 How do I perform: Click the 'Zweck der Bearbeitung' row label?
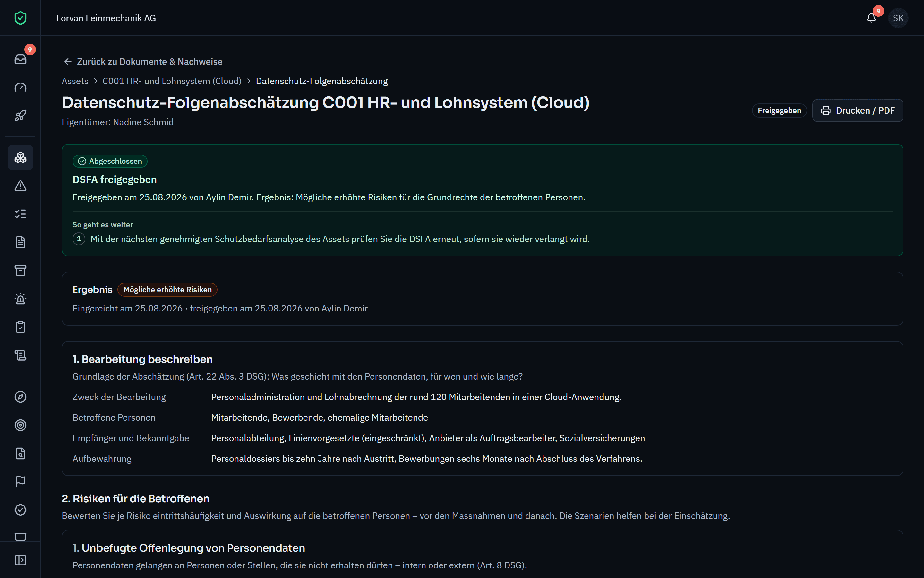(x=119, y=397)
